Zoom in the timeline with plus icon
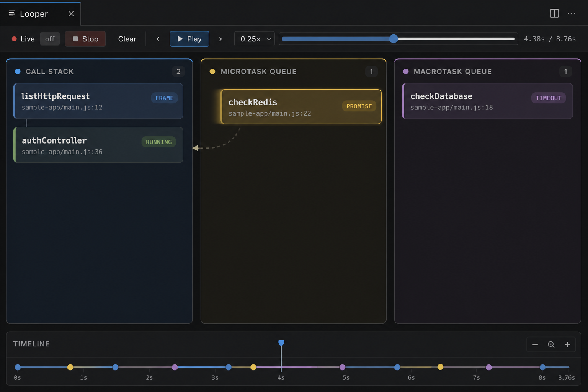Screen dimensions: 588x392 coord(567,345)
